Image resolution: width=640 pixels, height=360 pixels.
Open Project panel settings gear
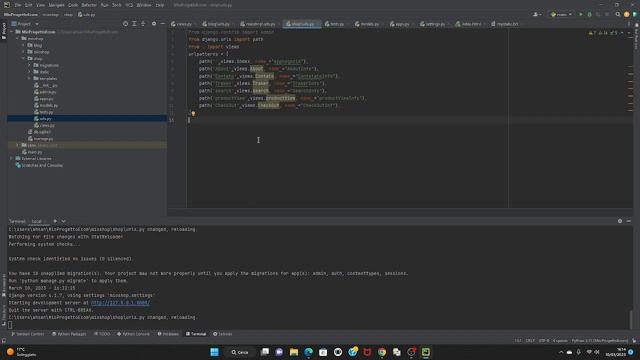tap(154, 24)
